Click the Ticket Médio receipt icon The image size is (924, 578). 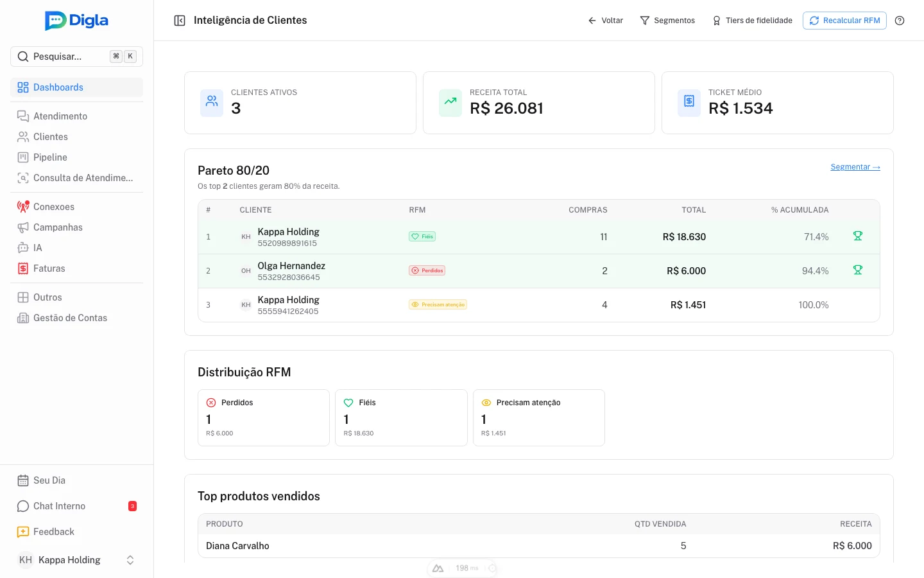(x=689, y=103)
